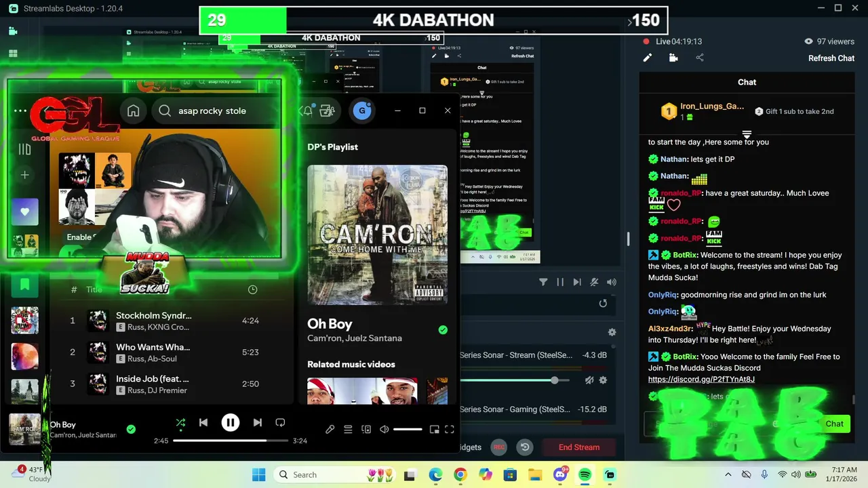
Task: Open Spotify friend activity icon
Action: pyautogui.click(x=328, y=110)
